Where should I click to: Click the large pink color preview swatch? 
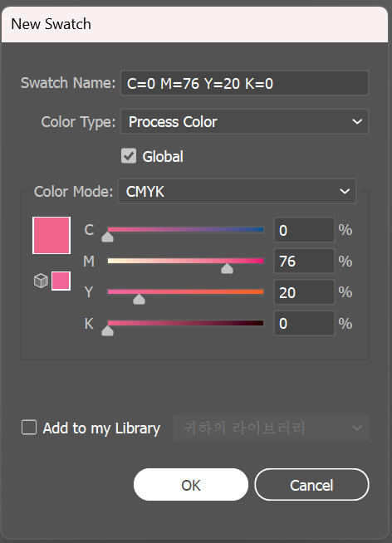(x=51, y=236)
